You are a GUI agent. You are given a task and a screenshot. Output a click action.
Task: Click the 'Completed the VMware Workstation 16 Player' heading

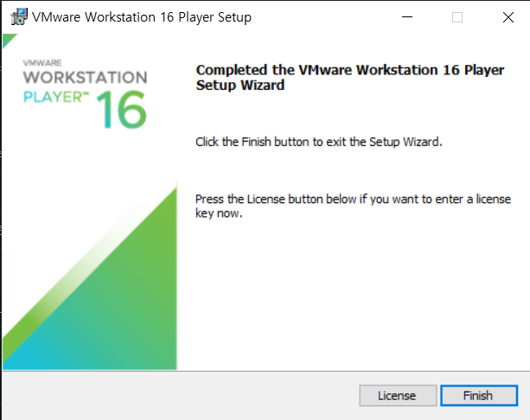(350, 78)
